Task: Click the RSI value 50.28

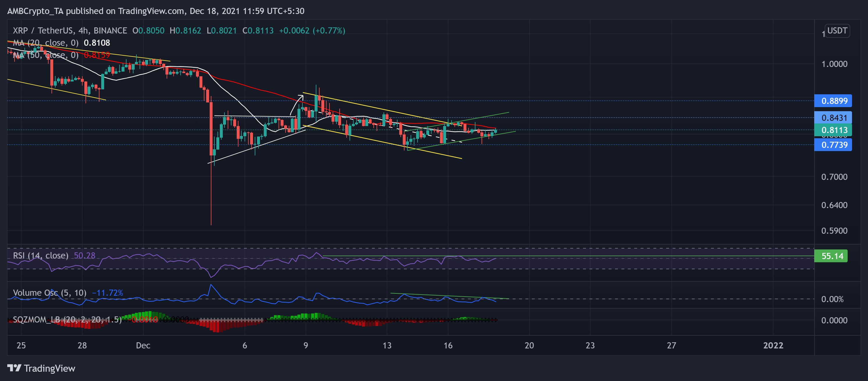Action: click(85, 256)
